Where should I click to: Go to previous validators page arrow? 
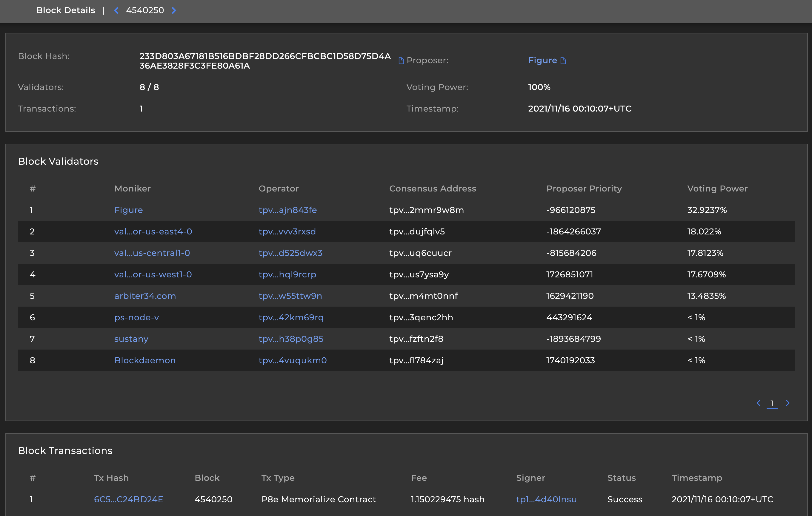758,403
